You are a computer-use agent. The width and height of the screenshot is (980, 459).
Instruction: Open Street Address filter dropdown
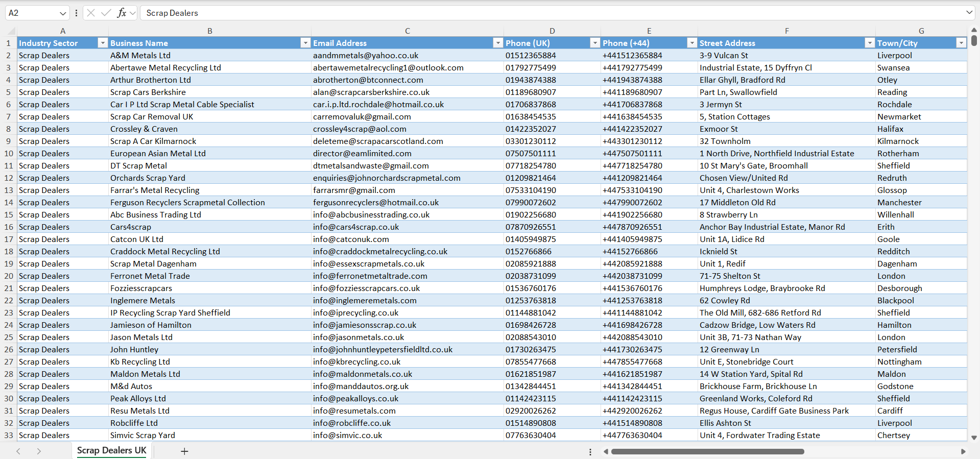[870, 43]
